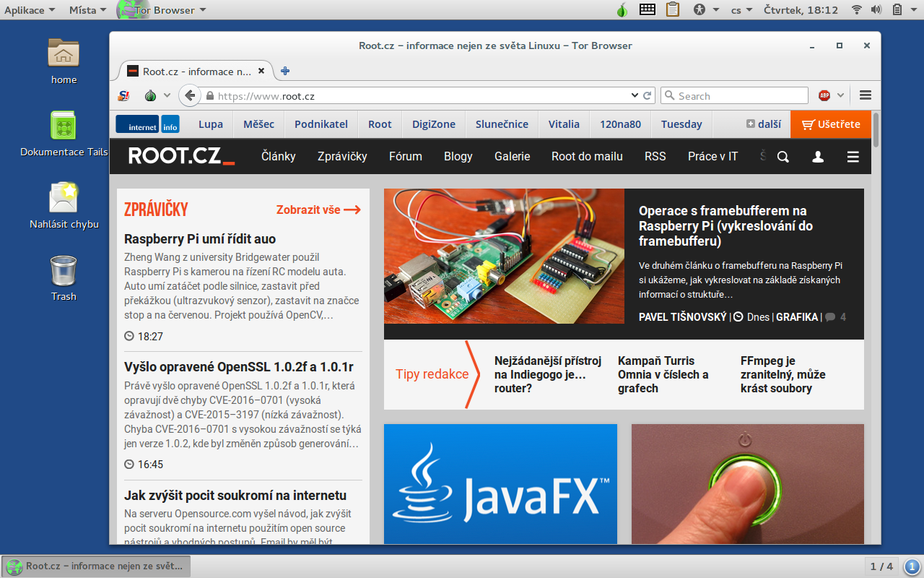Open the 'Vyšlo opravené OpenSSL' headline
This screenshot has width=924, height=578.
click(x=239, y=366)
